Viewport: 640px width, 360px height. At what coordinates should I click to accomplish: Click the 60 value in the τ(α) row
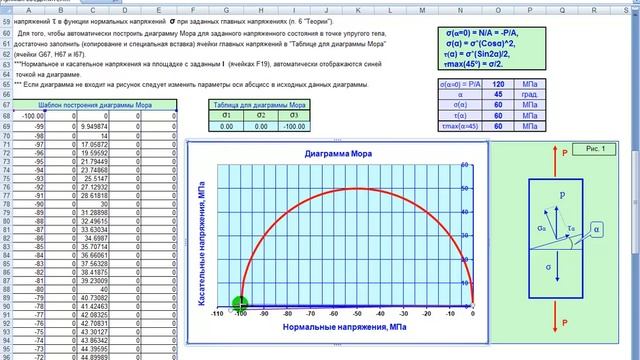pos(498,116)
